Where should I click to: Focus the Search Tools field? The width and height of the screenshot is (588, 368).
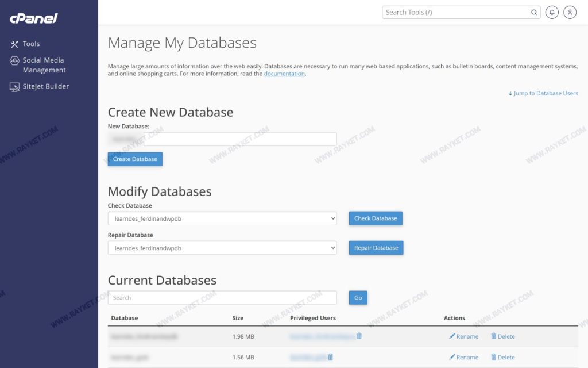point(461,13)
